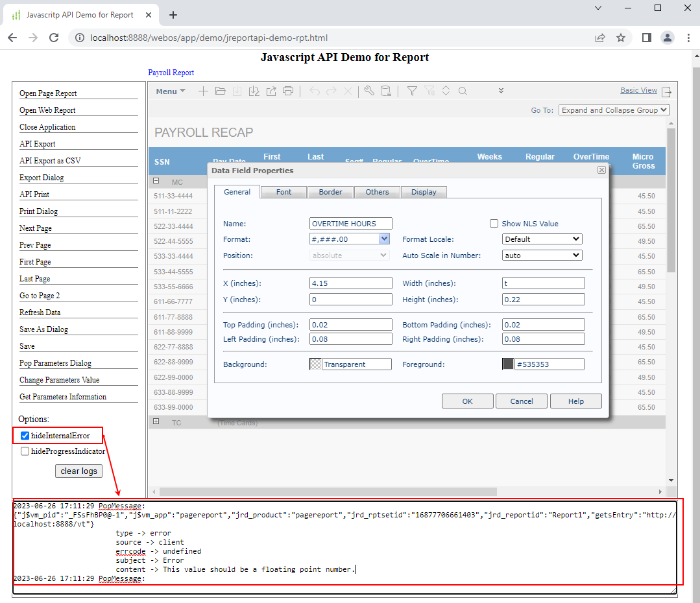Click the OK button in dialog
The image size is (700, 603).
467,401
